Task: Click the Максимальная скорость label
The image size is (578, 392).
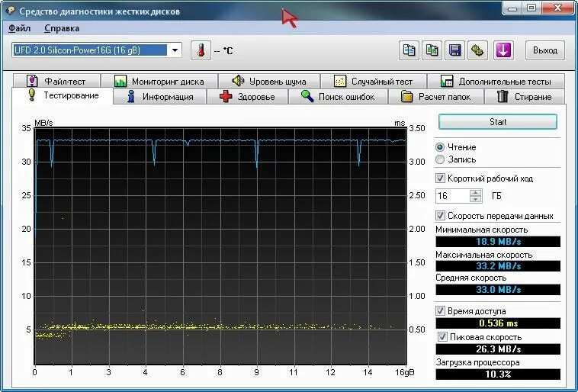Action: point(483,255)
